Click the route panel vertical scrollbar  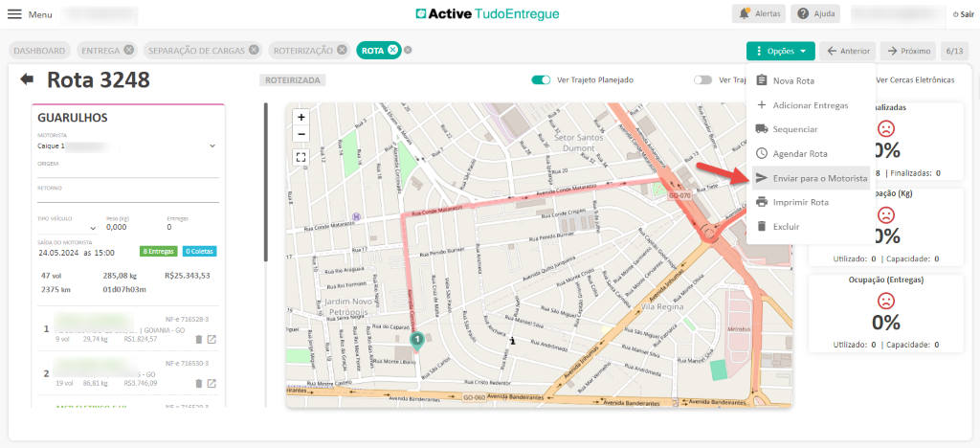point(266,181)
